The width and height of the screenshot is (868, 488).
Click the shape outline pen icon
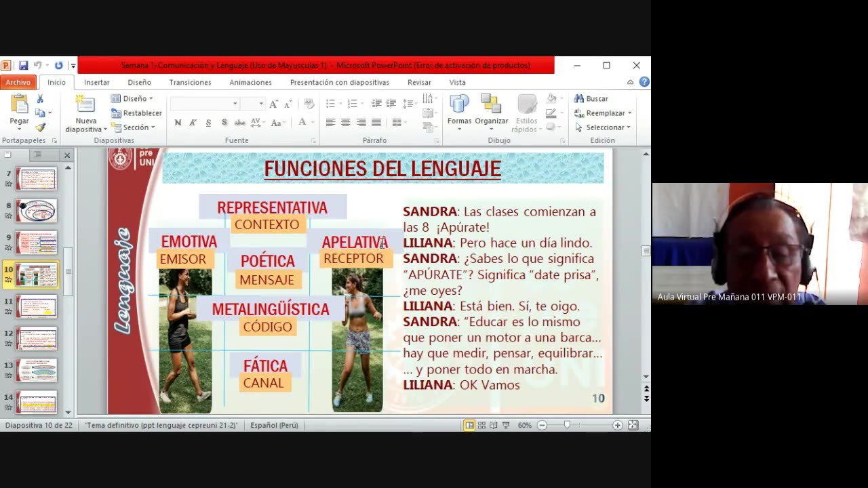click(x=553, y=113)
